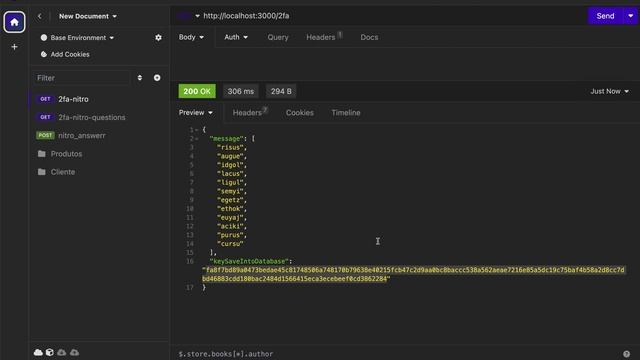Click the "semyi" value
Viewport: 640px width, 360px height.
click(x=230, y=191)
